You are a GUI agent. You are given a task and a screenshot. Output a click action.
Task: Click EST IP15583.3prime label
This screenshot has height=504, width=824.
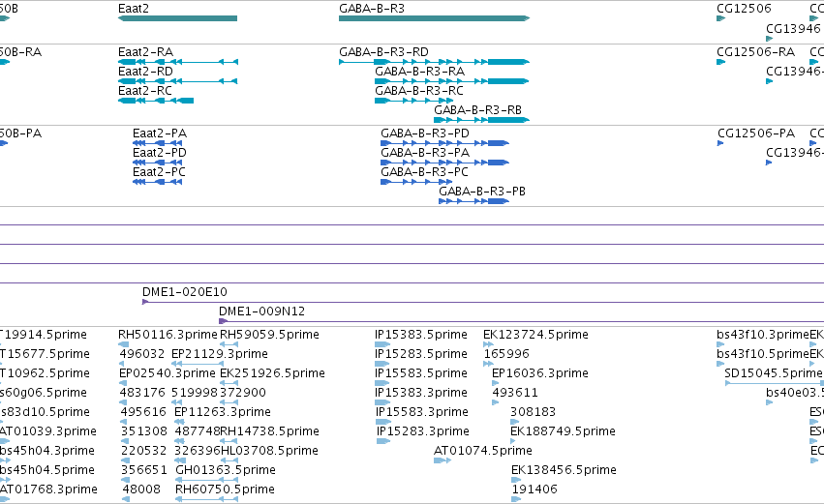(x=422, y=412)
